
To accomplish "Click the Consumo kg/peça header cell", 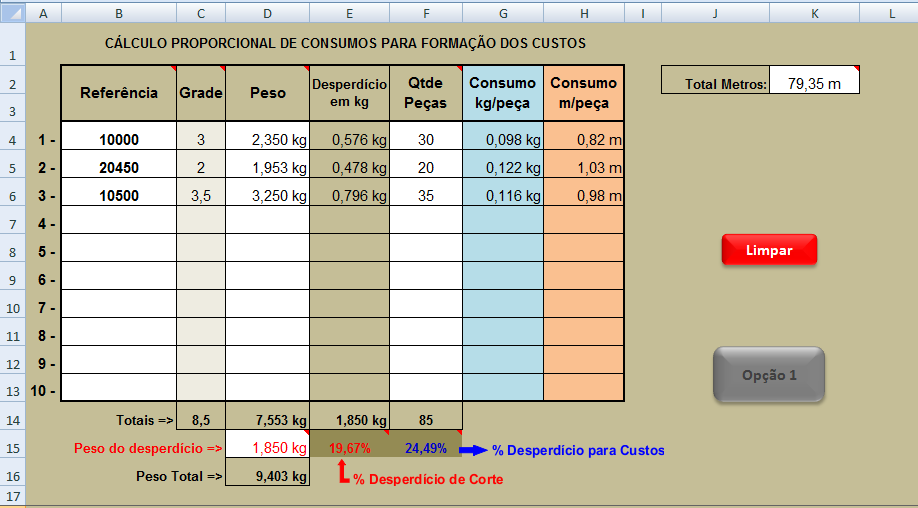I will pos(503,92).
